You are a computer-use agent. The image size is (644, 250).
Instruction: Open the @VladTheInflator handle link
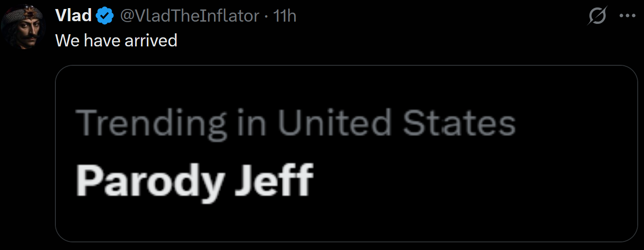[x=190, y=16]
